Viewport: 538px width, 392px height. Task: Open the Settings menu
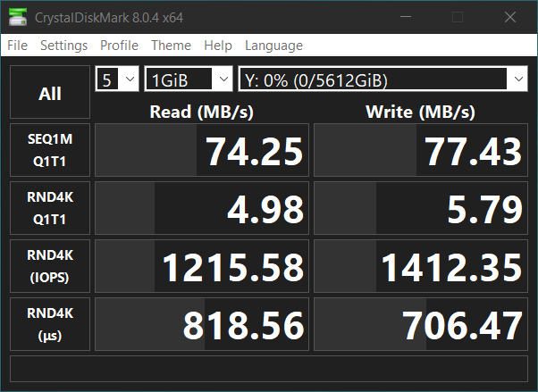tap(63, 46)
